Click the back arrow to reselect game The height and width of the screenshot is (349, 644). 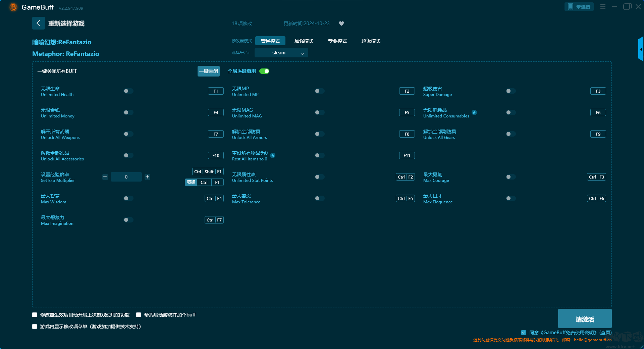click(x=38, y=23)
